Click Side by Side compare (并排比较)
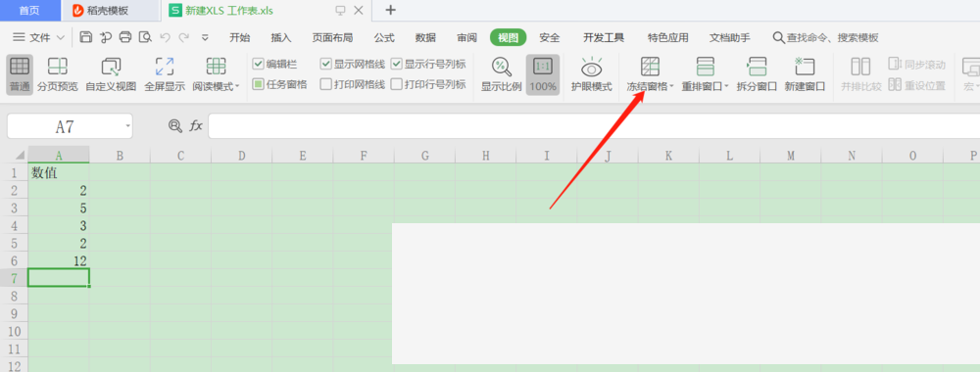980x372 pixels. coord(860,74)
